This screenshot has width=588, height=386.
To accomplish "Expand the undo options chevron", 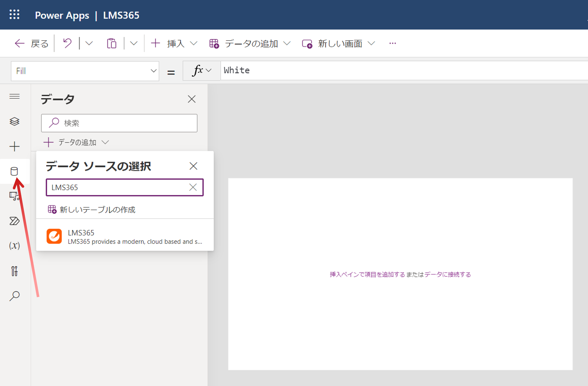I will point(89,43).
